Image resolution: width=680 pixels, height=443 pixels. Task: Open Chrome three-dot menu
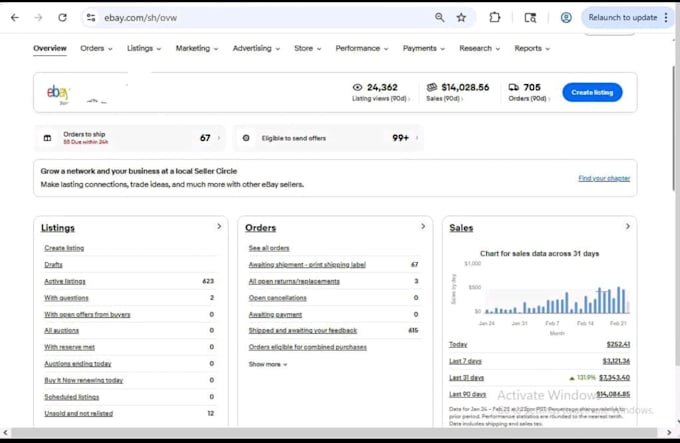pos(666,17)
